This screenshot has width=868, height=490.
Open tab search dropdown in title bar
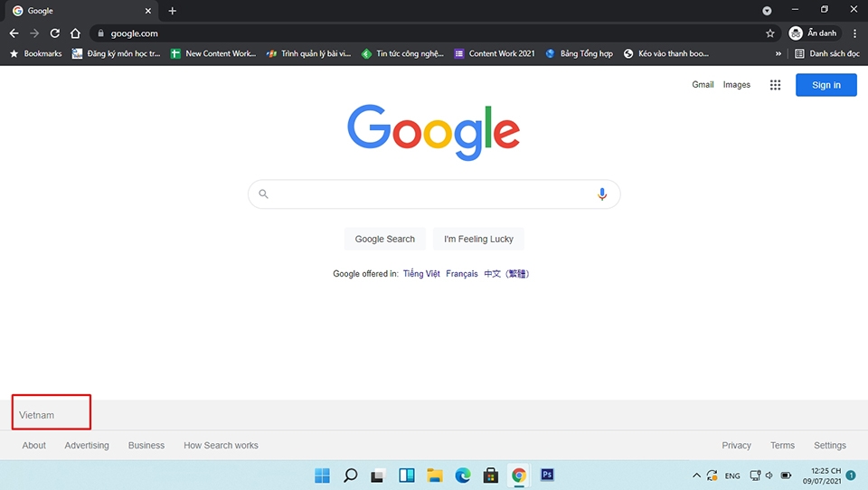(767, 11)
